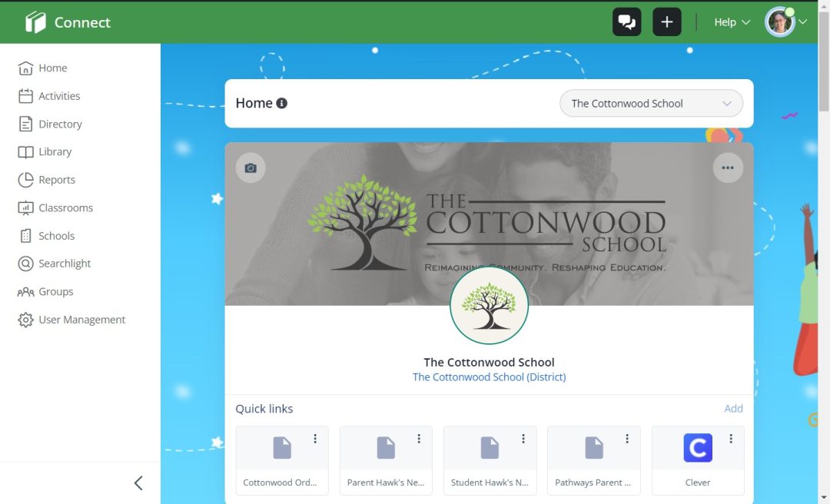Expand The Cottonwood School selector dropdown
The image size is (830, 504).
[x=650, y=104]
